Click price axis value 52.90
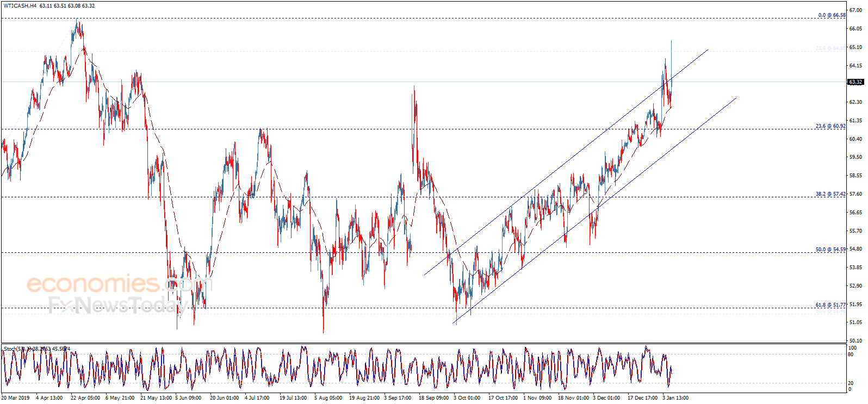The width and height of the screenshot is (868, 404). [x=855, y=286]
